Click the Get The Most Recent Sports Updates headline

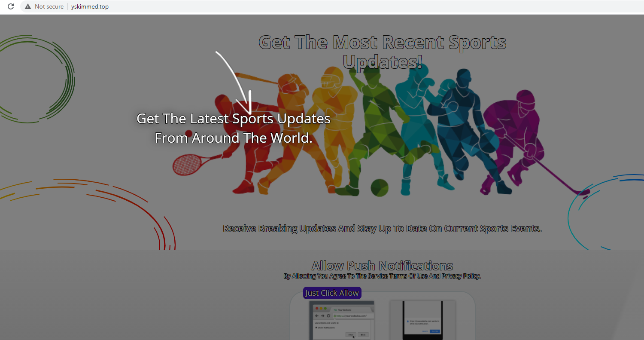pyautogui.click(x=382, y=52)
